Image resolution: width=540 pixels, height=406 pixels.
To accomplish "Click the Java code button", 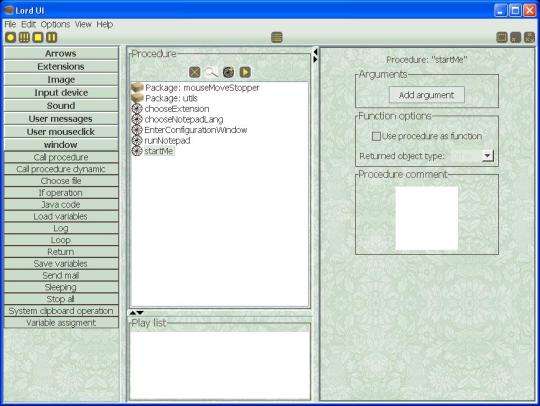I will 61,205.
